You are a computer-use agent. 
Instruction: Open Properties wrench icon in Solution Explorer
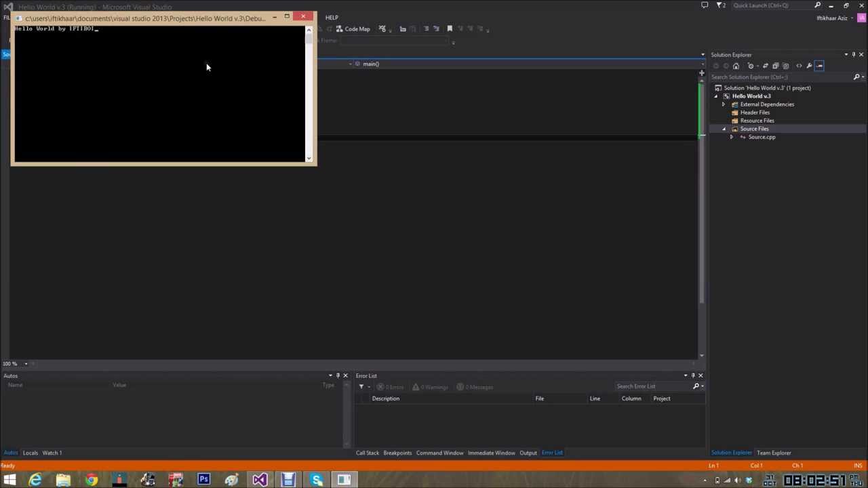click(x=809, y=66)
